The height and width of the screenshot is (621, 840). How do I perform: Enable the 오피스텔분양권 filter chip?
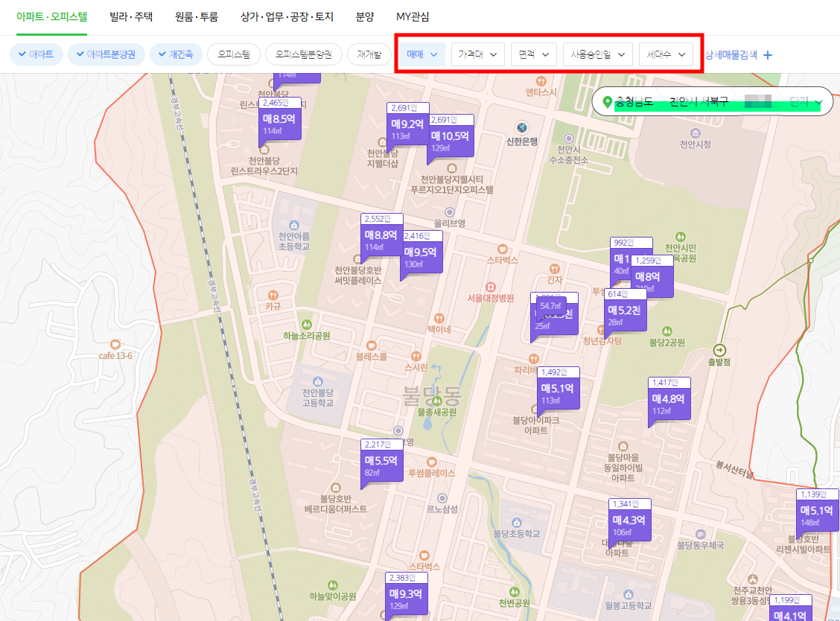click(304, 54)
